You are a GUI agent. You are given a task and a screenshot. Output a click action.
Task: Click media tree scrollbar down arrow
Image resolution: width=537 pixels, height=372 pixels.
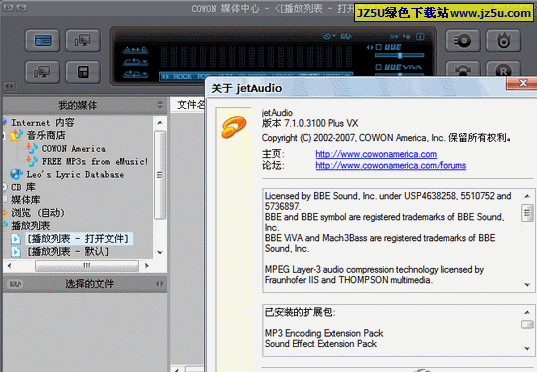pyautogui.click(x=160, y=252)
